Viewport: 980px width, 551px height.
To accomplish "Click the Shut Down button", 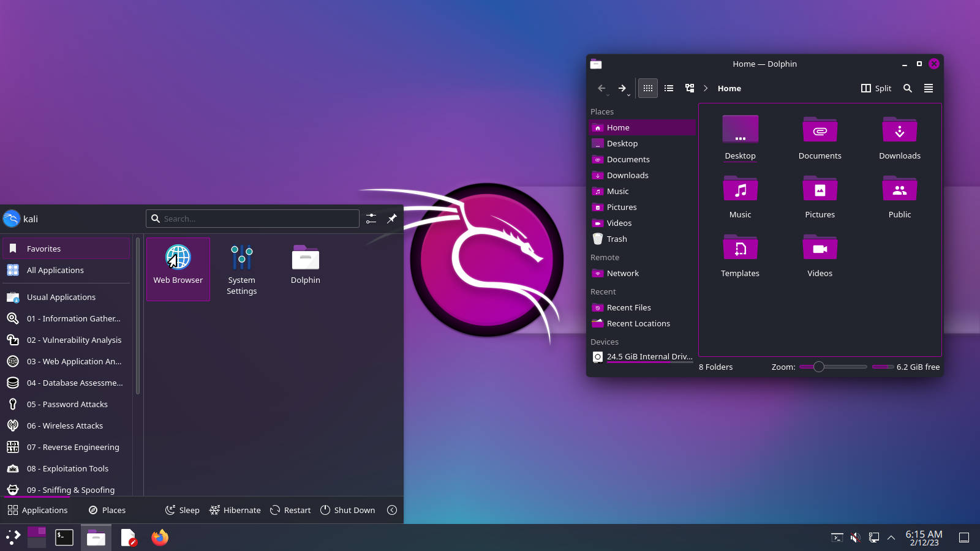I will tap(347, 510).
